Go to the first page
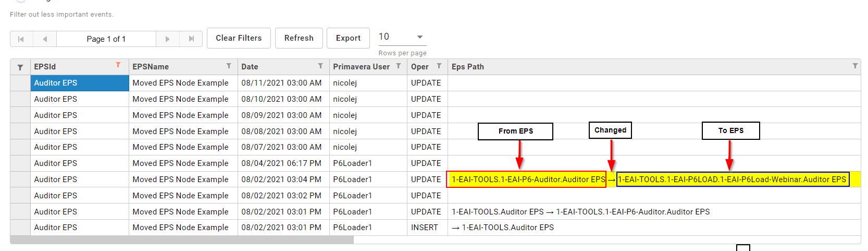868x251 pixels. pyautogui.click(x=21, y=39)
